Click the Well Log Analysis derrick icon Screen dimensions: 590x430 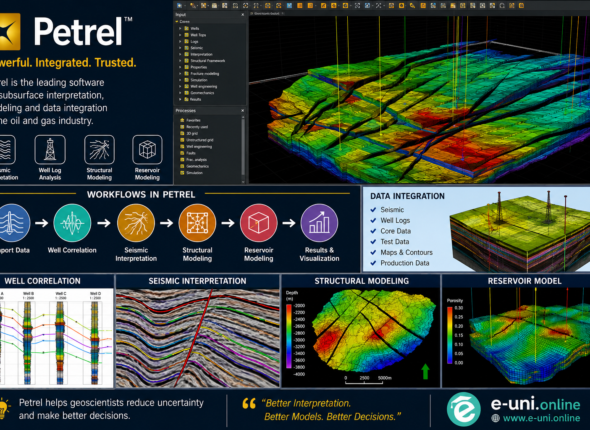50,150
